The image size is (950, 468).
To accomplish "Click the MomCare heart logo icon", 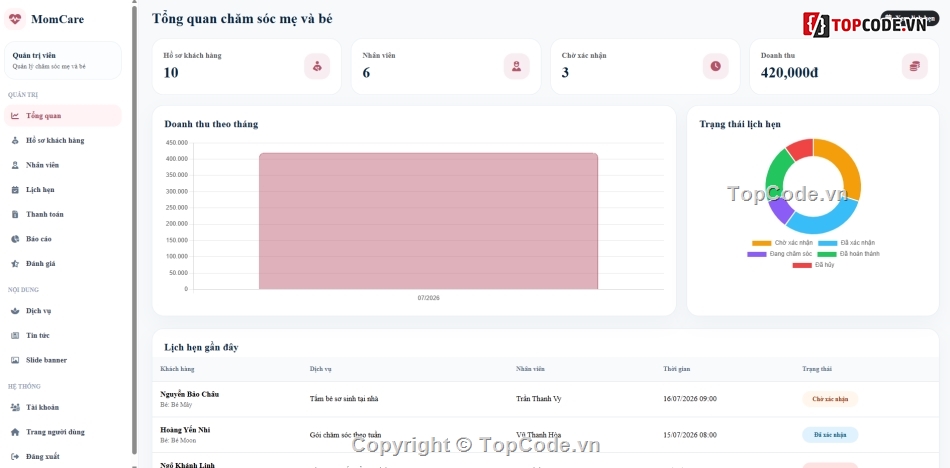I will point(15,19).
